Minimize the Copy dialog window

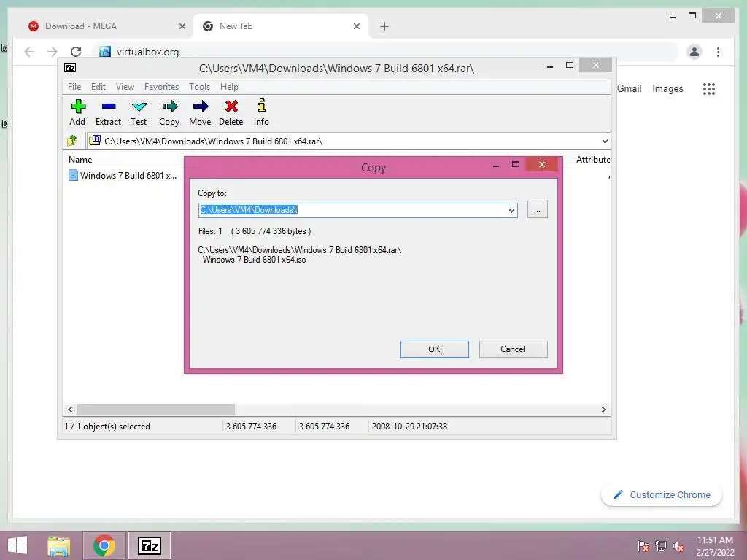(x=496, y=165)
